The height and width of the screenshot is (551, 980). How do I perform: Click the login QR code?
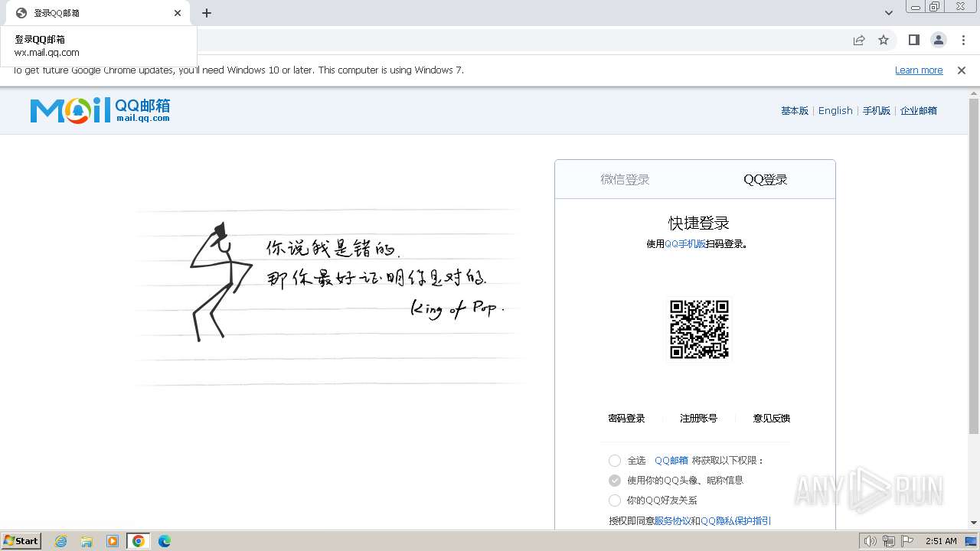[699, 329]
